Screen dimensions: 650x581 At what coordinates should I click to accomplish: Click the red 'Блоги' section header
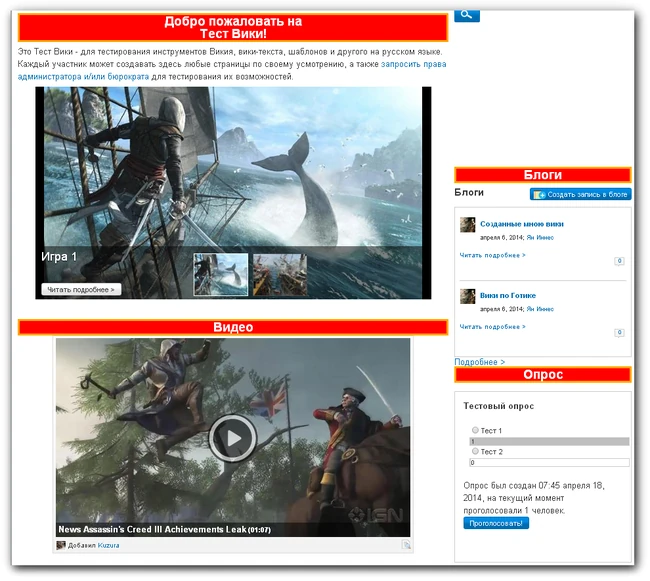(543, 175)
